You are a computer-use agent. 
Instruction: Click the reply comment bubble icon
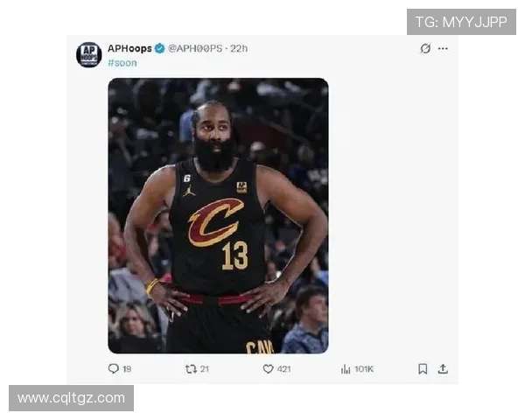(x=114, y=368)
